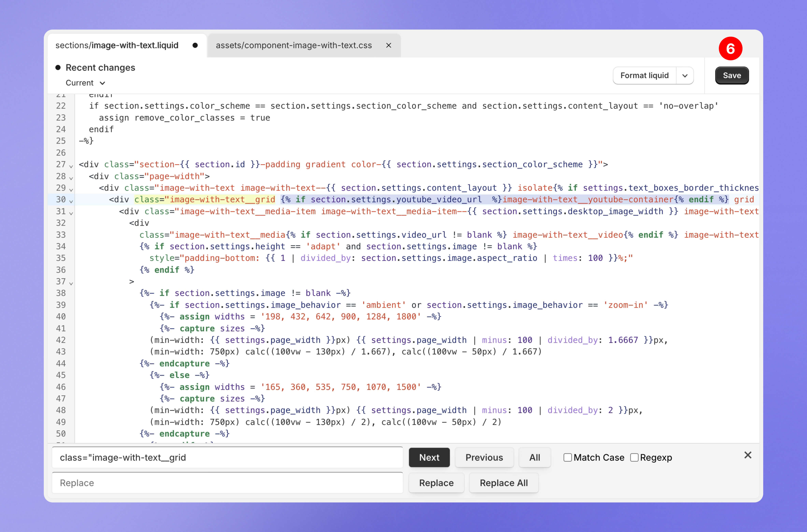The height and width of the screenshot is (532, 807).
Task: Open the Format liquid dropdown arrow
Action: [685, 75]
